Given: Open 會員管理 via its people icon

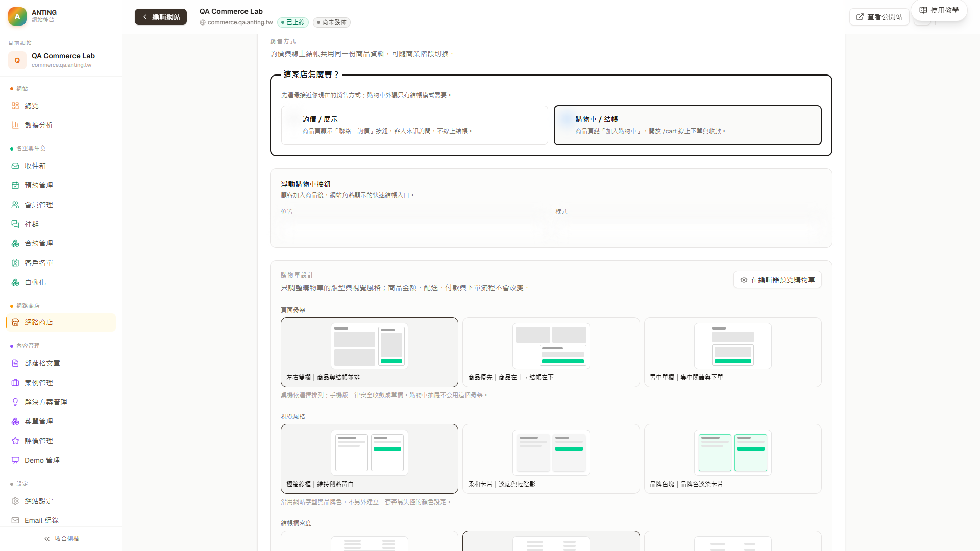Looking at the screenshot, I should tap(15, 205).
